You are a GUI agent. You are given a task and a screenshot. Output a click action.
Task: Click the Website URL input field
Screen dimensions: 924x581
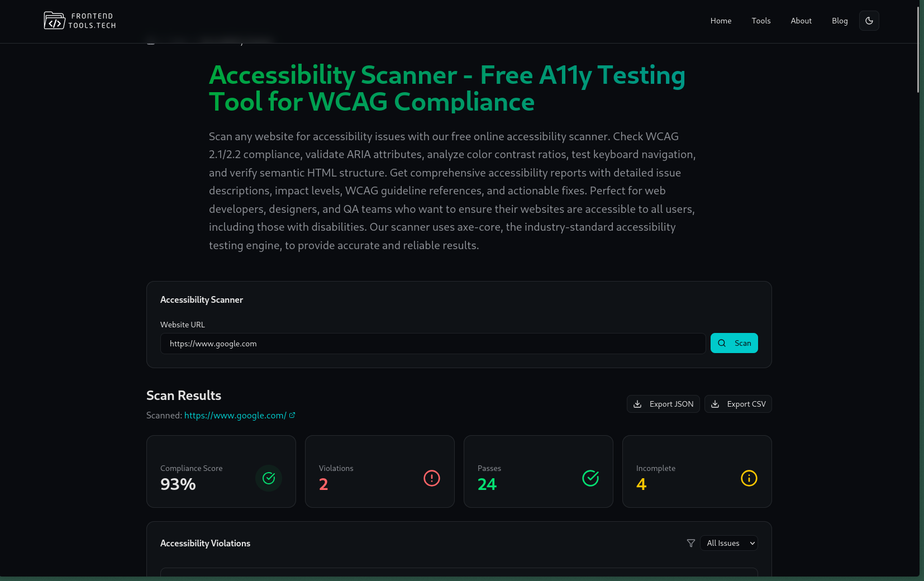(x=433, y=344)
